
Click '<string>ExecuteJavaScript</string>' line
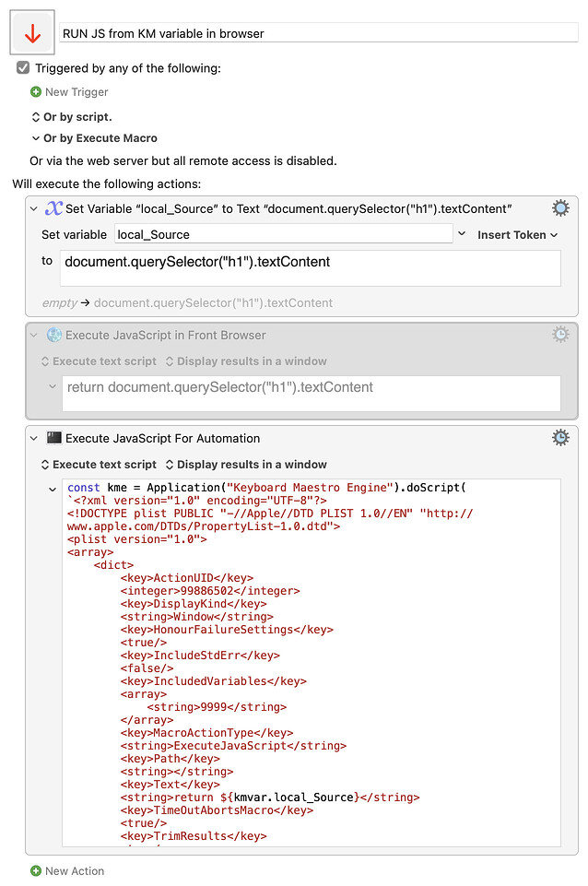[x=233, y=746]
